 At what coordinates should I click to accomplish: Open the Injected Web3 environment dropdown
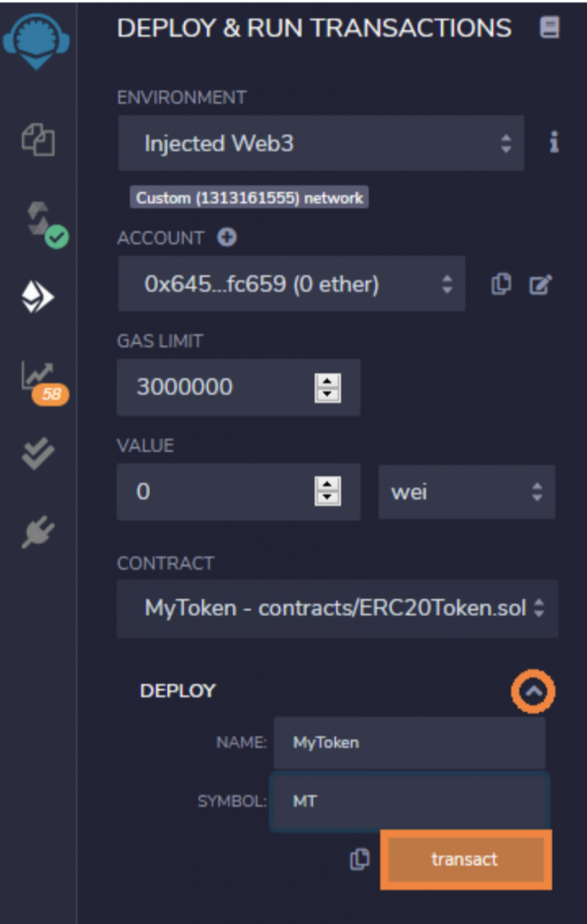click(x=321, y=143)
